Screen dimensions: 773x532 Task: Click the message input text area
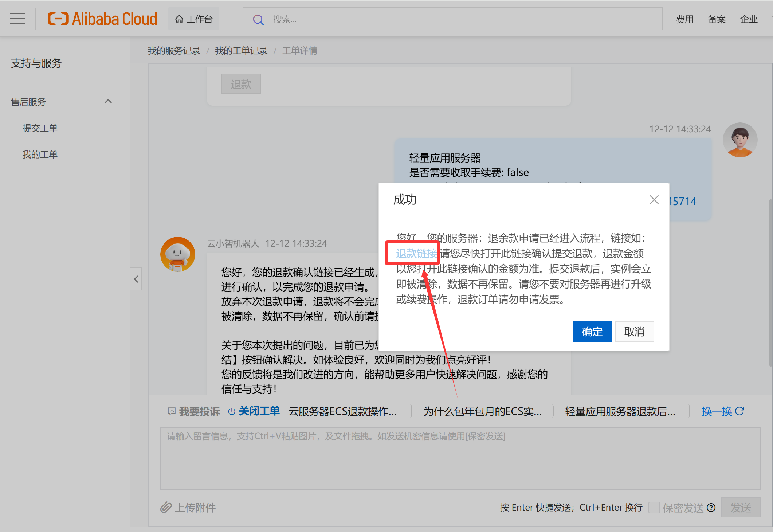coord(460,458)
